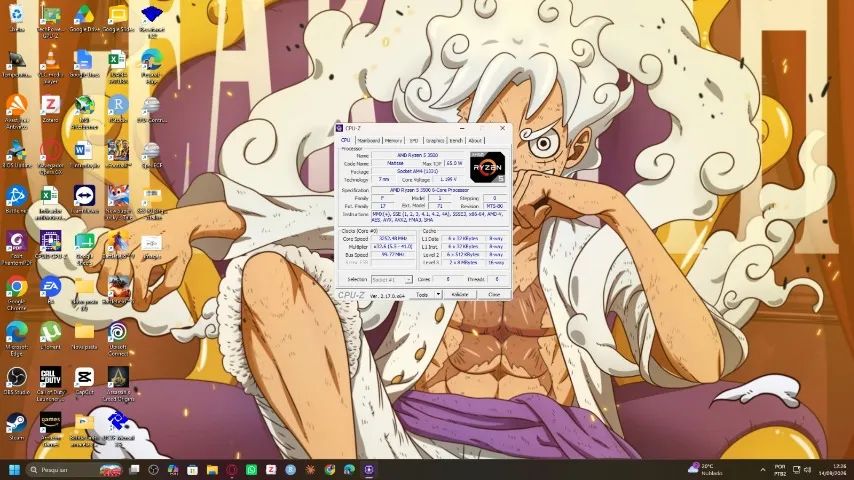Select the Battle.net desktop icon
The height and width of the screenshot is (480, 854).
click(17, 199)
